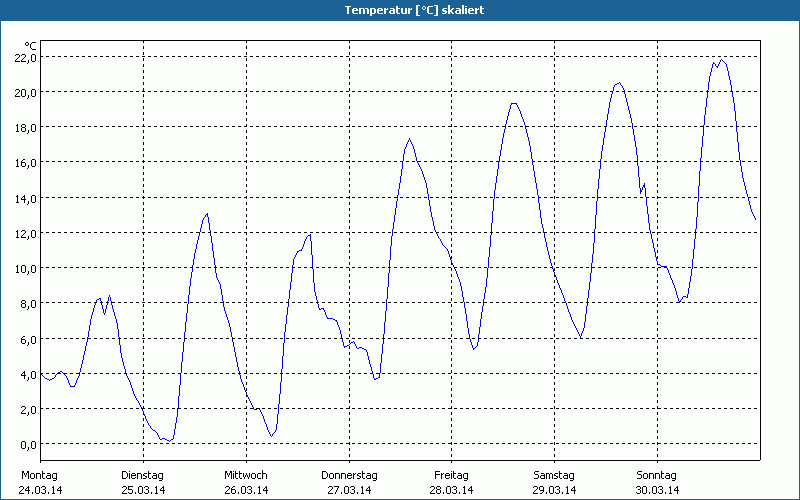
Task: Click the Donnerstag day label
Action: pos(349,475)
